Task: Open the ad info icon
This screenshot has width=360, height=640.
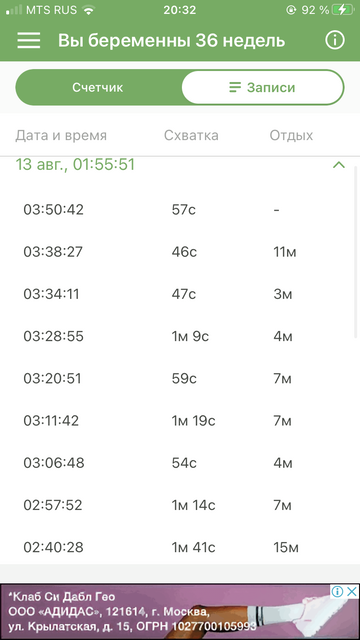Action: tap(338, 591)
